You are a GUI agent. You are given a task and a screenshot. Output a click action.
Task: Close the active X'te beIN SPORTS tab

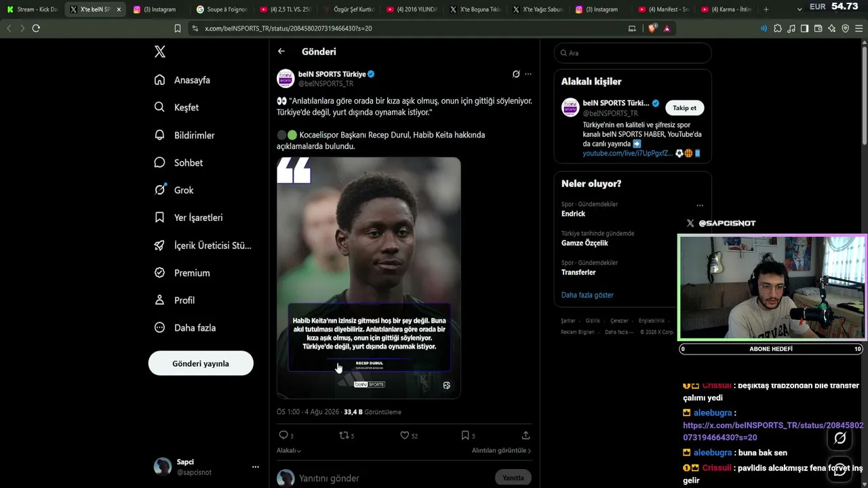119,9
